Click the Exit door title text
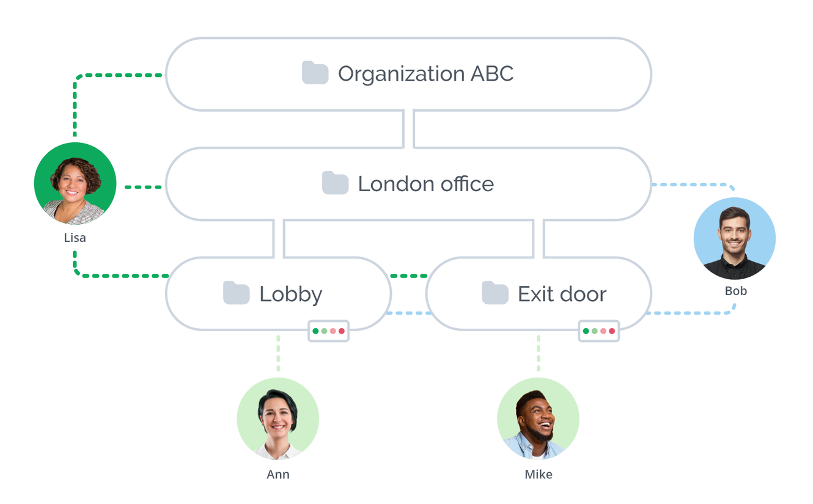The width and height of the screenshot is (813, 504). (562, 294)
